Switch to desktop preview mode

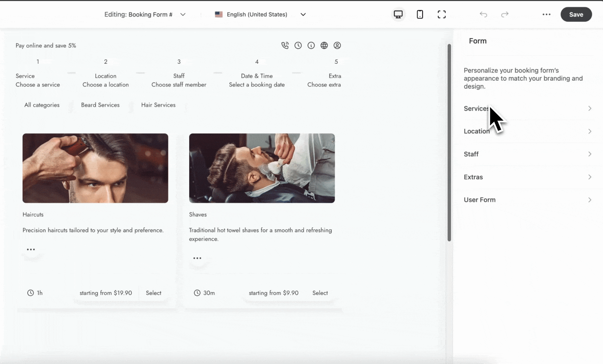pos(398,14)
